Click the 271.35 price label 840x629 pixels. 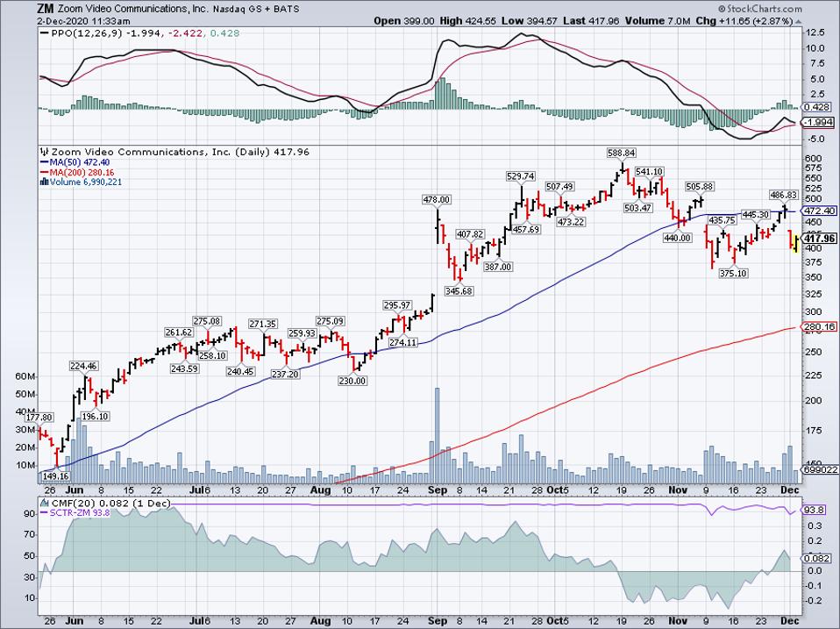click(262, 324)
